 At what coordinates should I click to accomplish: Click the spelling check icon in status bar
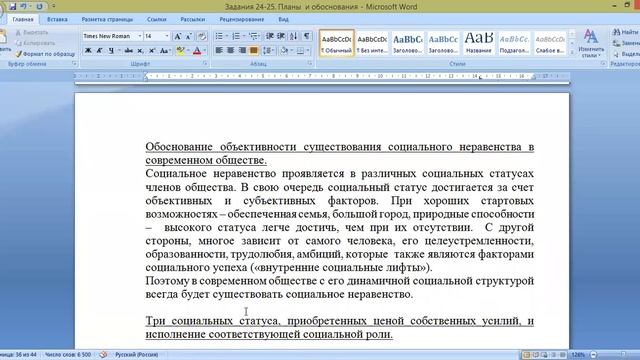coord(103,354)
